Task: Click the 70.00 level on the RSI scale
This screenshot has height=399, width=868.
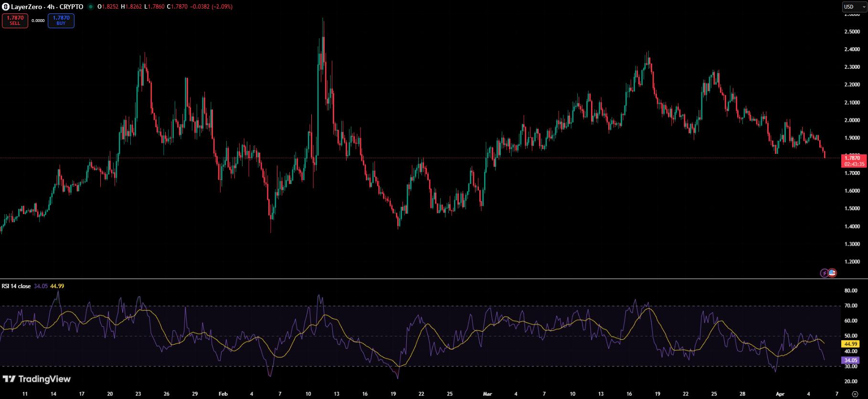Action: (850, 306)
